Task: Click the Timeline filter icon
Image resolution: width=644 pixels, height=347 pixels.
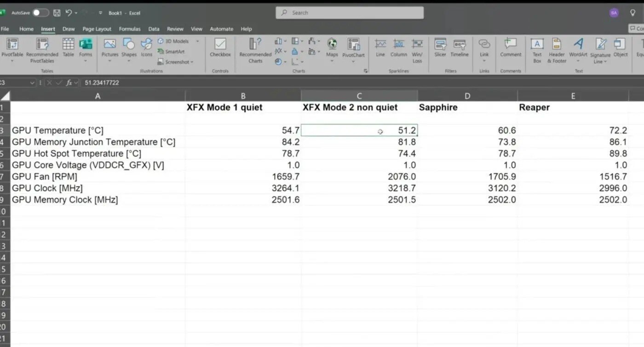Action: [x=460, y=44]
